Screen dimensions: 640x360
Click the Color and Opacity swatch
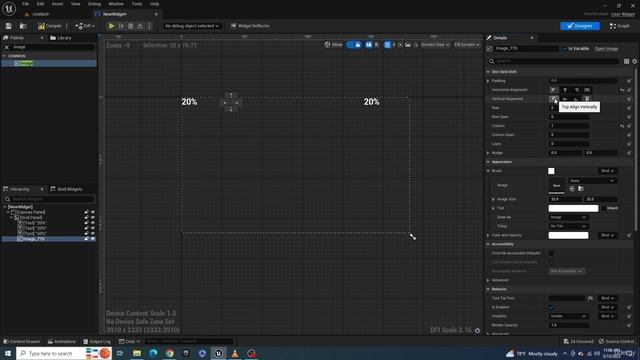pyautogui.click(x=568, y=236)
